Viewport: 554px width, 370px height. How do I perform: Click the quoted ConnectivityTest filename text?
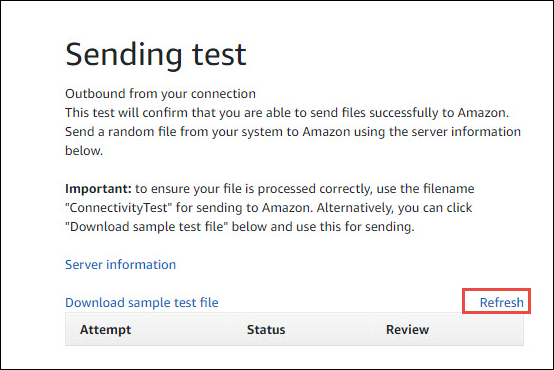119,208
